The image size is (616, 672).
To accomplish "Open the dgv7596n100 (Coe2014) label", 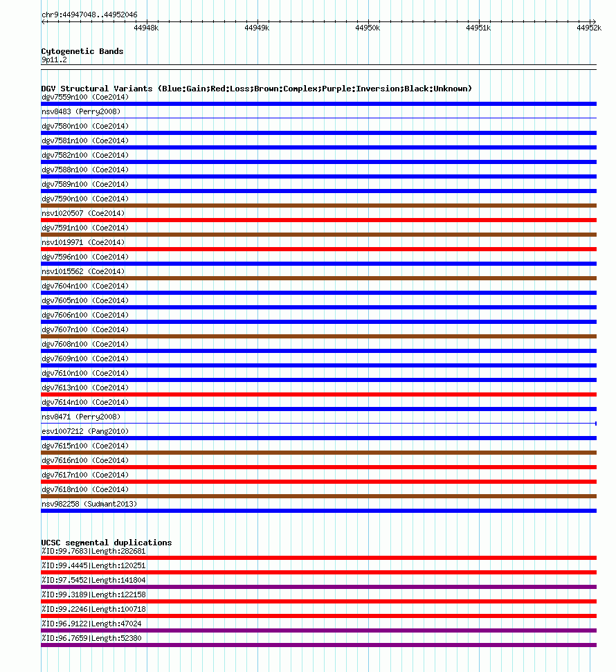I will (85, 257).
